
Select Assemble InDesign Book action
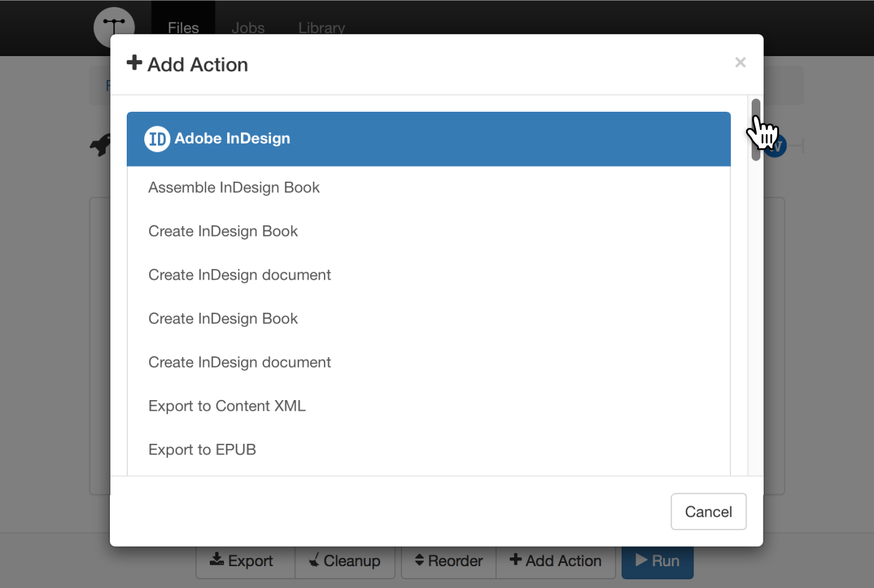point(233,188)
